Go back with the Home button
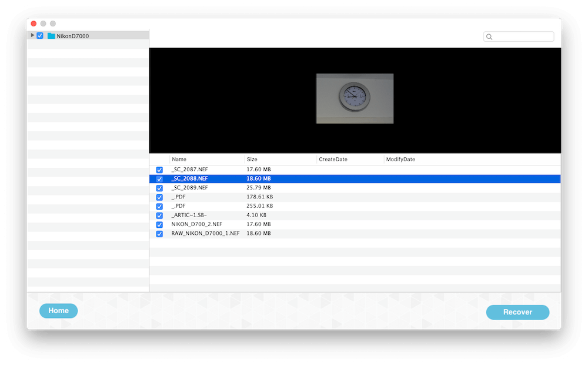This screenshot has height=365, width=588. [x=58, y=311]
